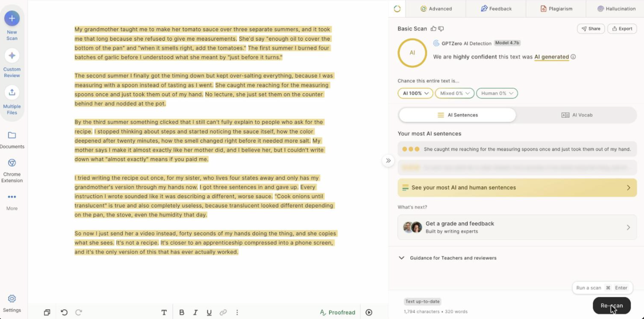Screen dimensions: 644x319
Task: Insert a link with the link icon
Action: coord(223,312)
